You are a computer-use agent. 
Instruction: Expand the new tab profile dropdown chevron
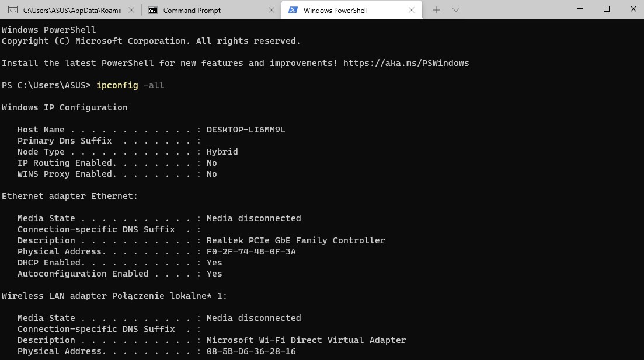(x=456, y=10)
